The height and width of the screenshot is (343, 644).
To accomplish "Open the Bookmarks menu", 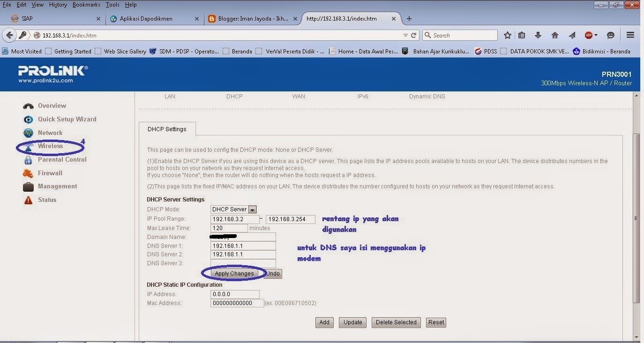I will [86, 5].
